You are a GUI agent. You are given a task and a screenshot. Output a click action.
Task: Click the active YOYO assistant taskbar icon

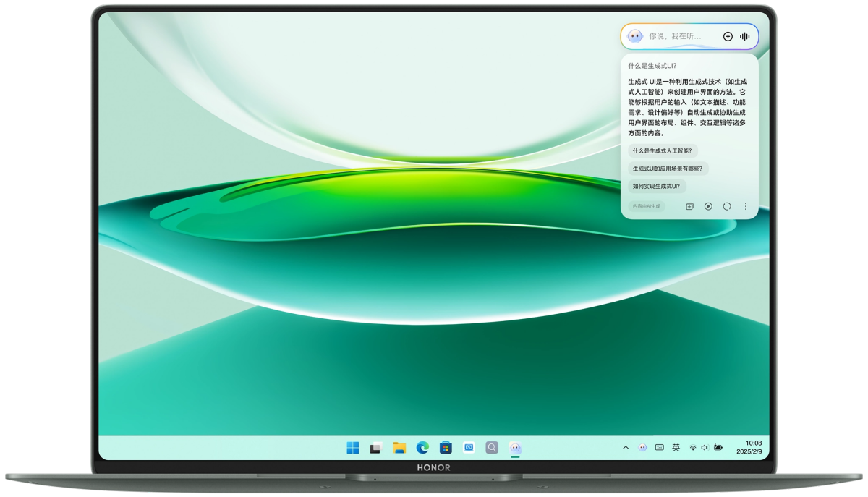(x=515, y=448)
